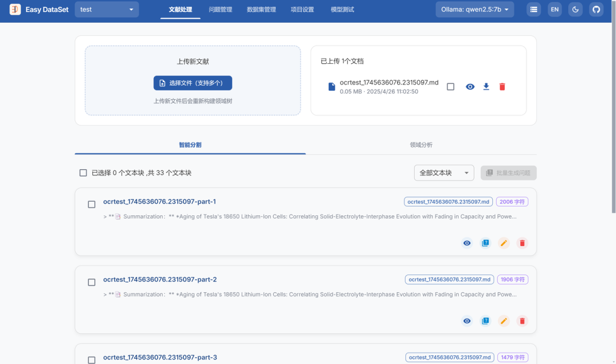Click the 批量生成问题 button

tap(508, 173)
